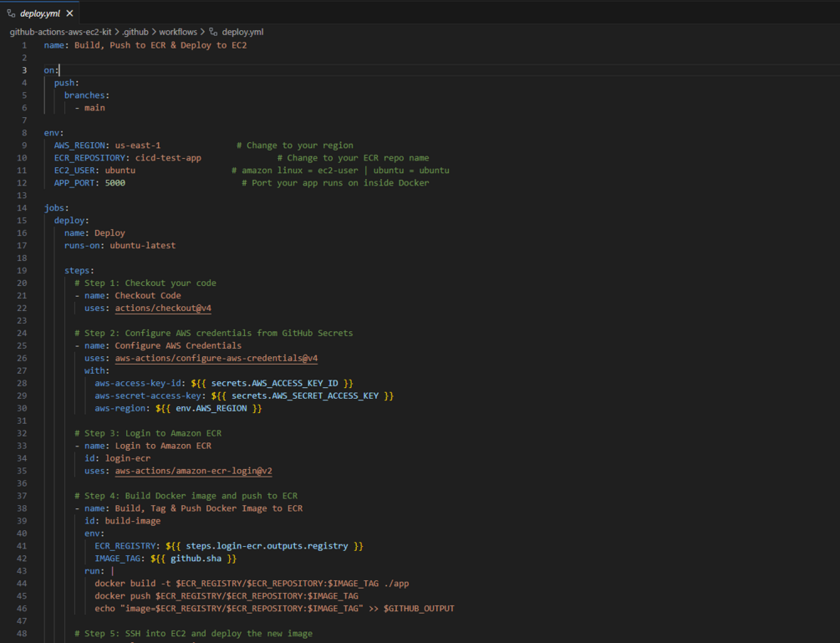Click line number 14 in the gutter
This screenshot has height=643, width=840.
click(22, 208)
